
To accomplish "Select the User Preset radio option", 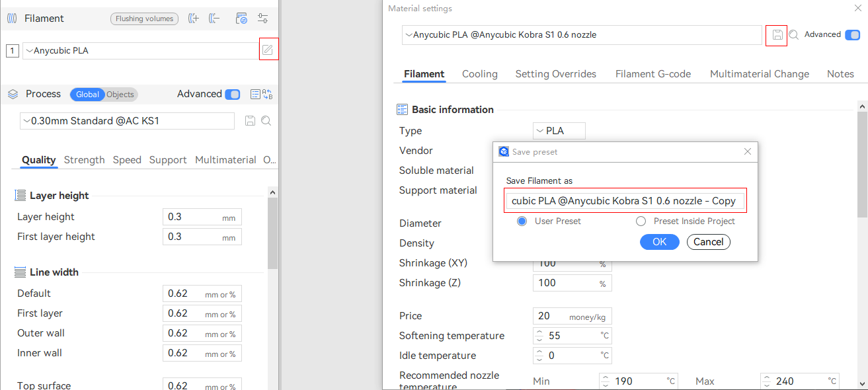I will [522, 221].
